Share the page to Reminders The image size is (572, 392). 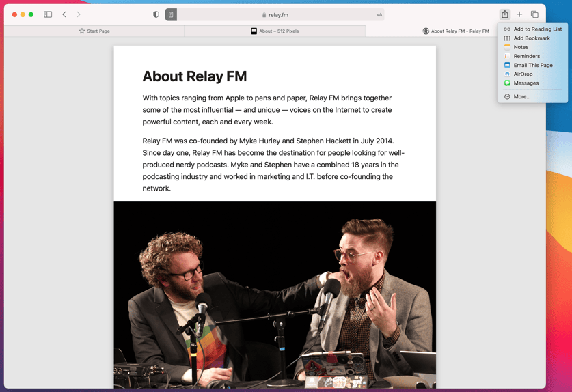pyautogui.click(x=532, y=56)
